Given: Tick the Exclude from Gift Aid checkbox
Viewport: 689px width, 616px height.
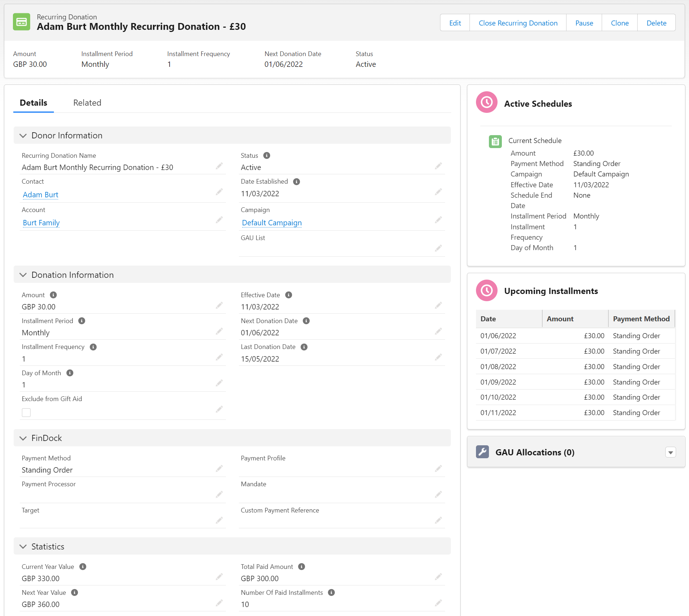Looking at the screenshot, I should [26, 413].
